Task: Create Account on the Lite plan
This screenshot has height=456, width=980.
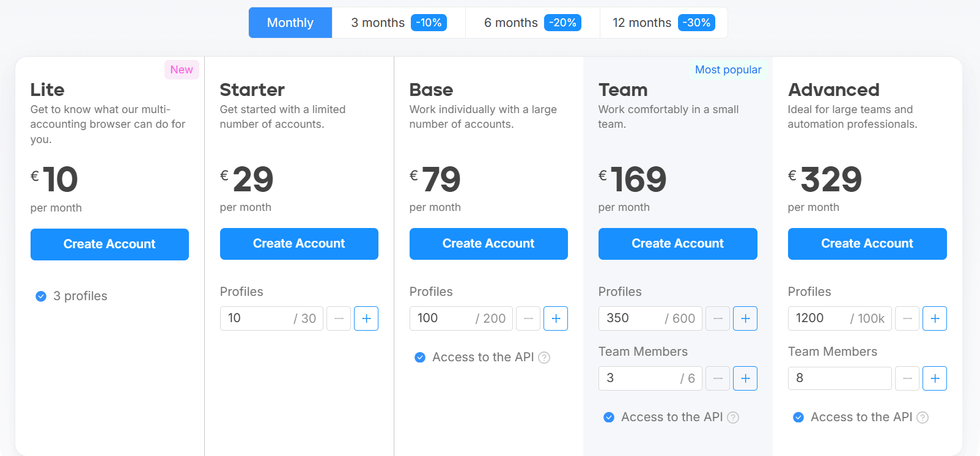Action: click(109, 244)
